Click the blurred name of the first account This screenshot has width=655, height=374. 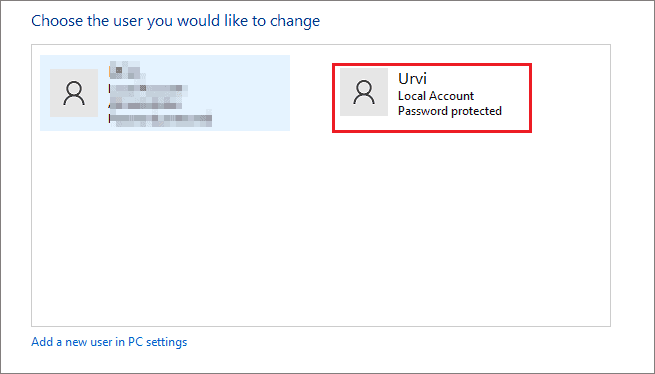124,70
